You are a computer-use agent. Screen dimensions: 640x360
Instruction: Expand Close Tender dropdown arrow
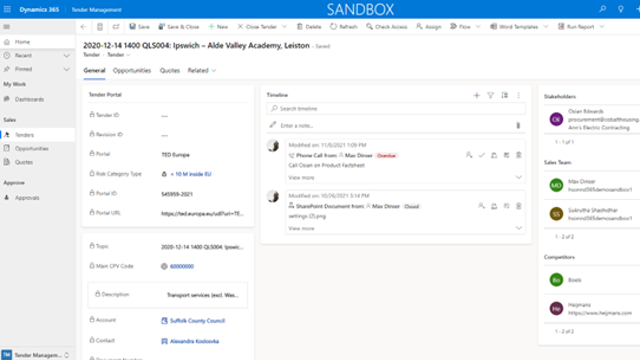284,27
